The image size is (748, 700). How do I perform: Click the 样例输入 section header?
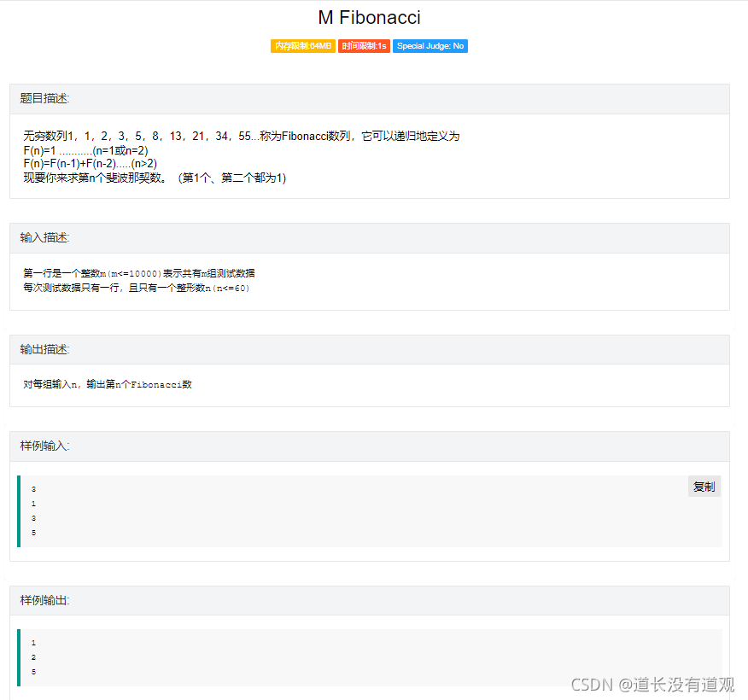369,446
